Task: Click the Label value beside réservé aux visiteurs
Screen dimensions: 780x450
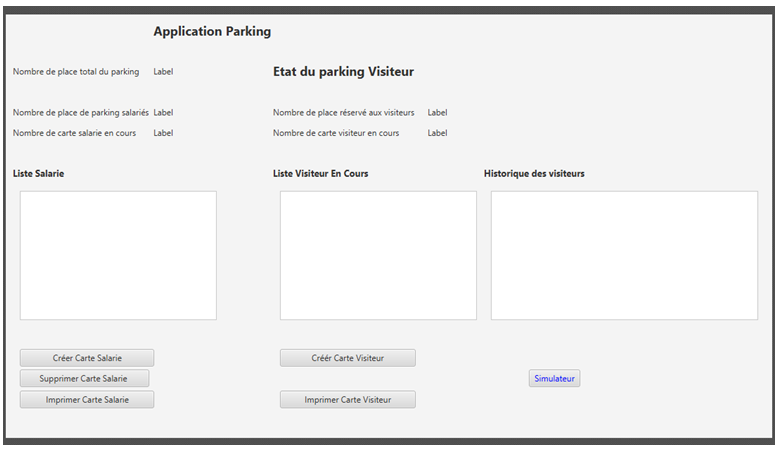Action: (437, 113)
